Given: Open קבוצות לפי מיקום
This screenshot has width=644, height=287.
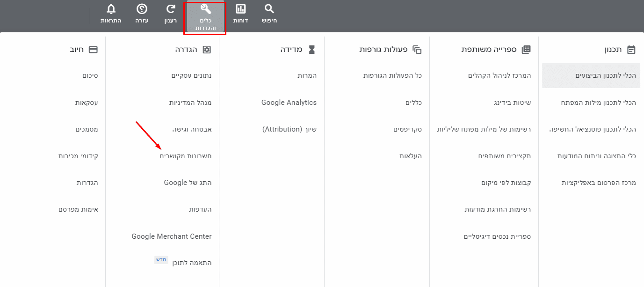Looking at the screenshot, I should click(506, 183).
